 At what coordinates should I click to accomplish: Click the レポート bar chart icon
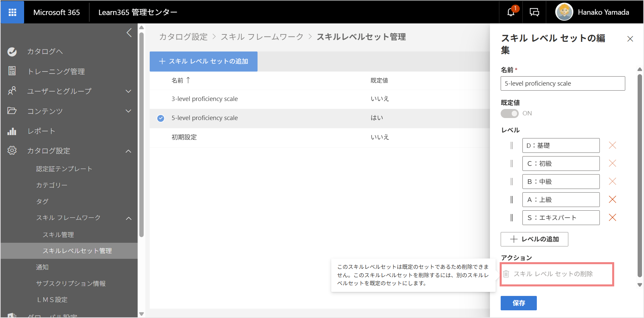pyautogui.click(x=12, y=131)
